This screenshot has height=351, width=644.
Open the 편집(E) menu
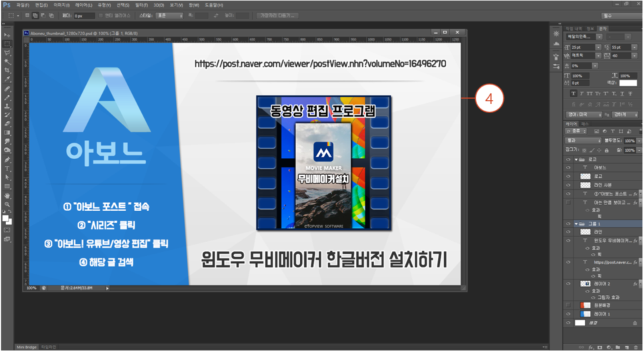pos(41,5)
